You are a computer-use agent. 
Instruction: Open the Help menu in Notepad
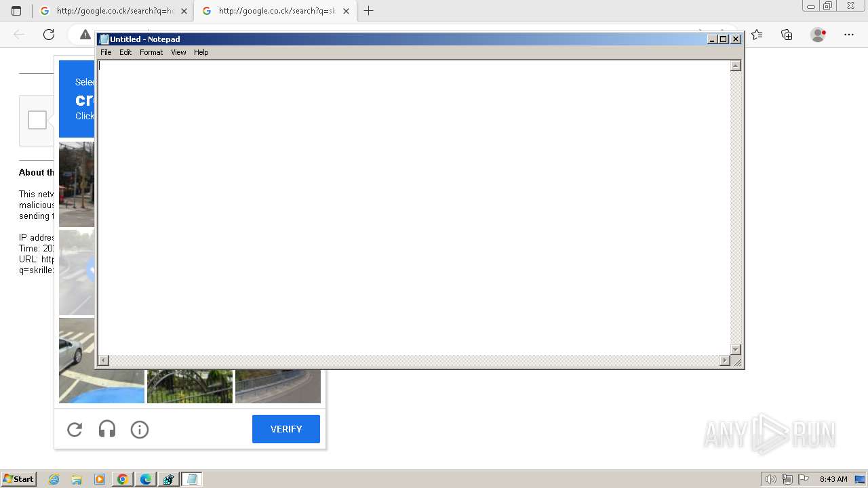click(201, 52)
